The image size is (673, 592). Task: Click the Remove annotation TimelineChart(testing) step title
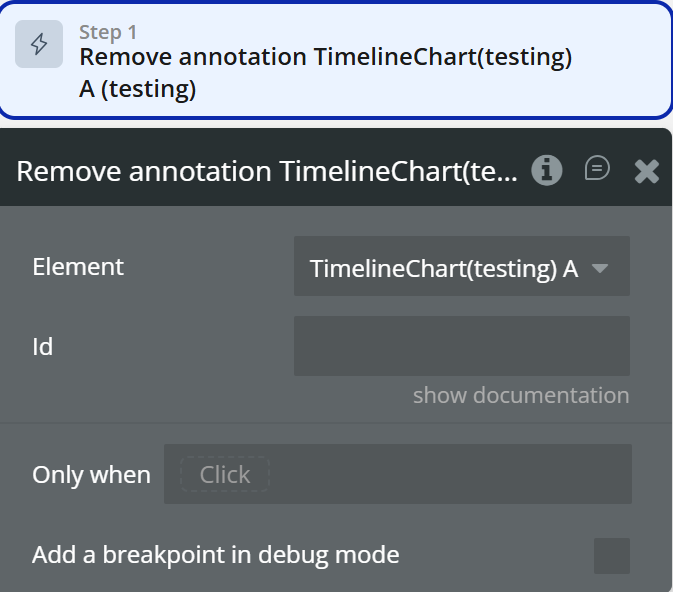pyautogui.click(x=325, y=58)
